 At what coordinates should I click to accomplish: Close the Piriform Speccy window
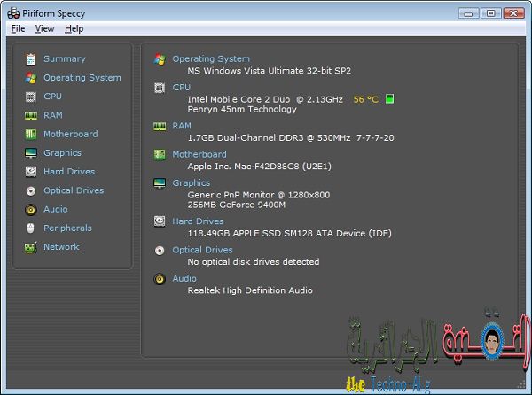pos(513,13)
